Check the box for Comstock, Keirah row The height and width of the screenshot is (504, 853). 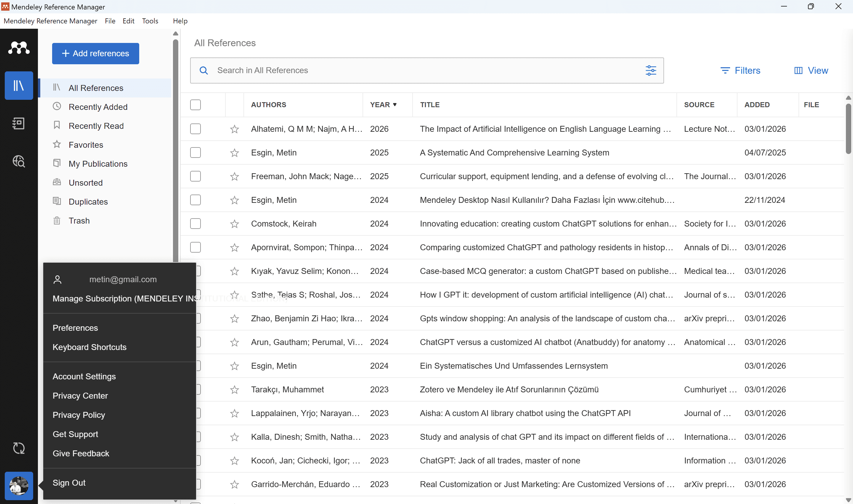click(x=195, y=224)
